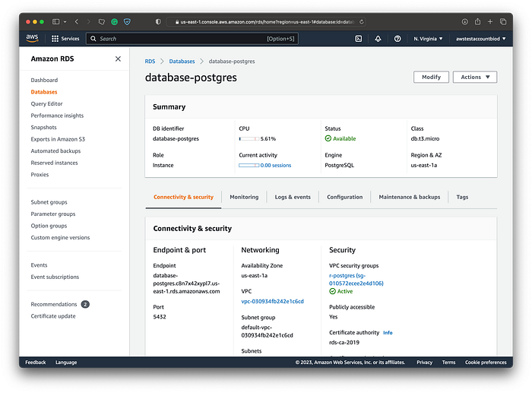Screen dimensions: 532x393
Task: Go back in browser history
Action: pyautogui.click(x=77, y=22)
